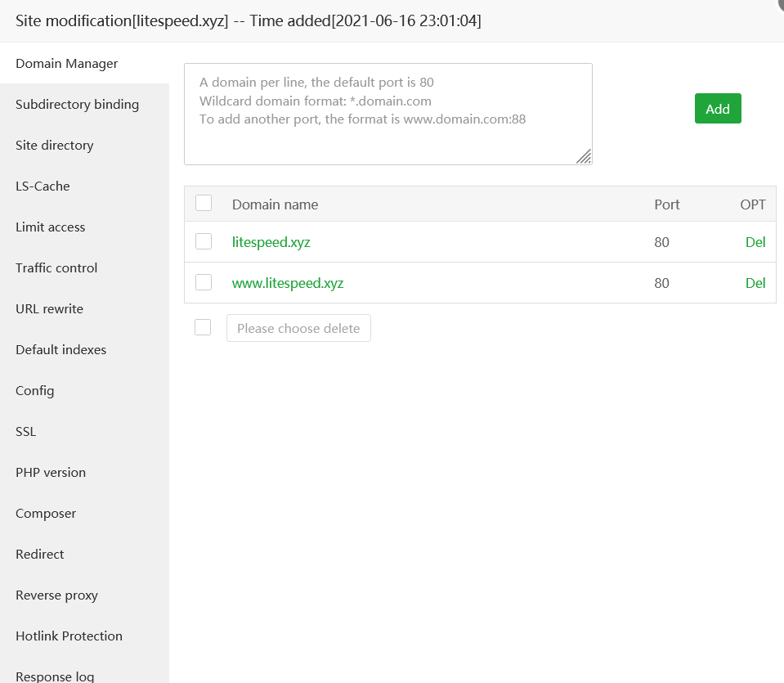Viewport: 784px width, 683px height.
Task: Open the 'Please choose delete' dropdown
Action: pos(298,328)
